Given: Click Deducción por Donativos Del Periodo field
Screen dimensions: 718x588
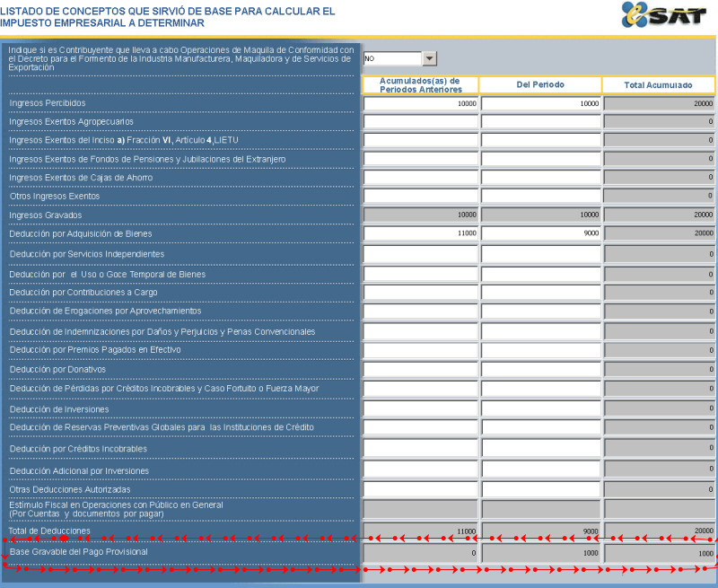Looking at the screenshot, I should 541,369.
